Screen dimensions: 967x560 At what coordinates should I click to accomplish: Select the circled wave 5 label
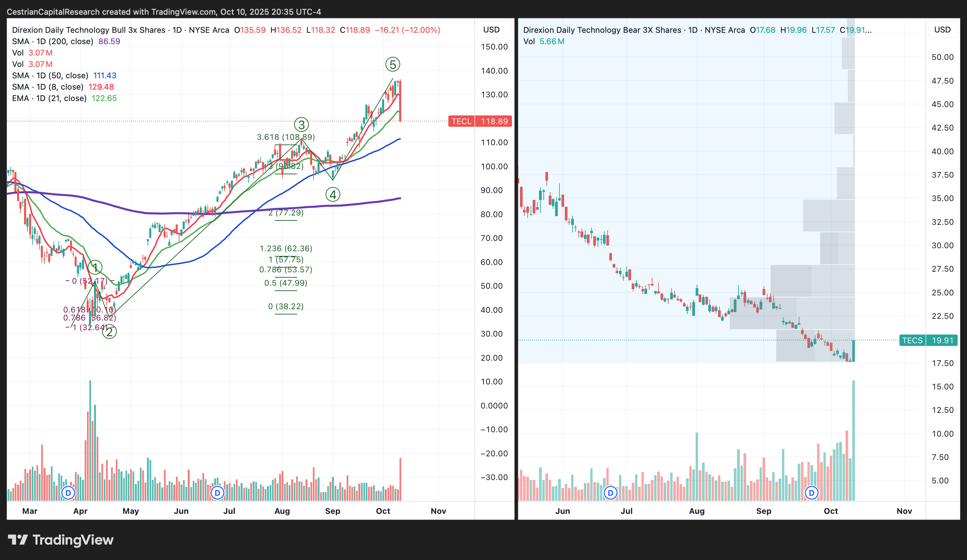[392, 65]
